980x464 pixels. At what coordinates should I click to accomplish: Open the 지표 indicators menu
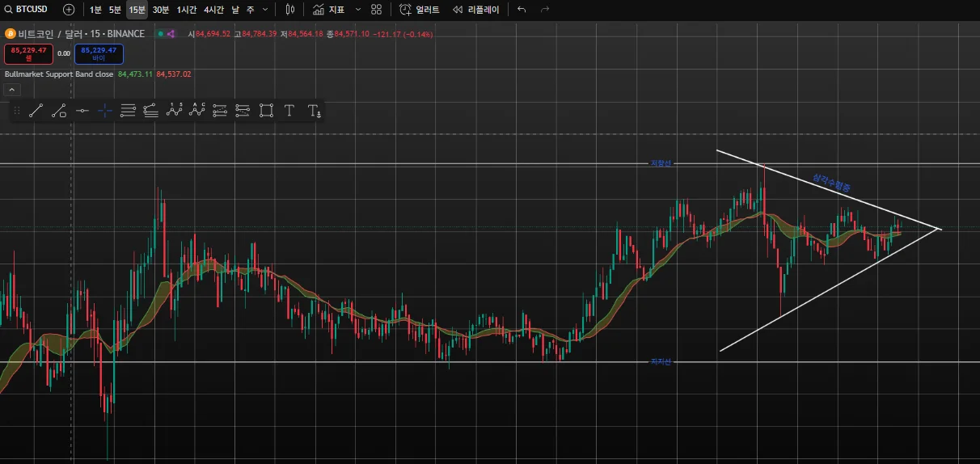click(329, 10)
